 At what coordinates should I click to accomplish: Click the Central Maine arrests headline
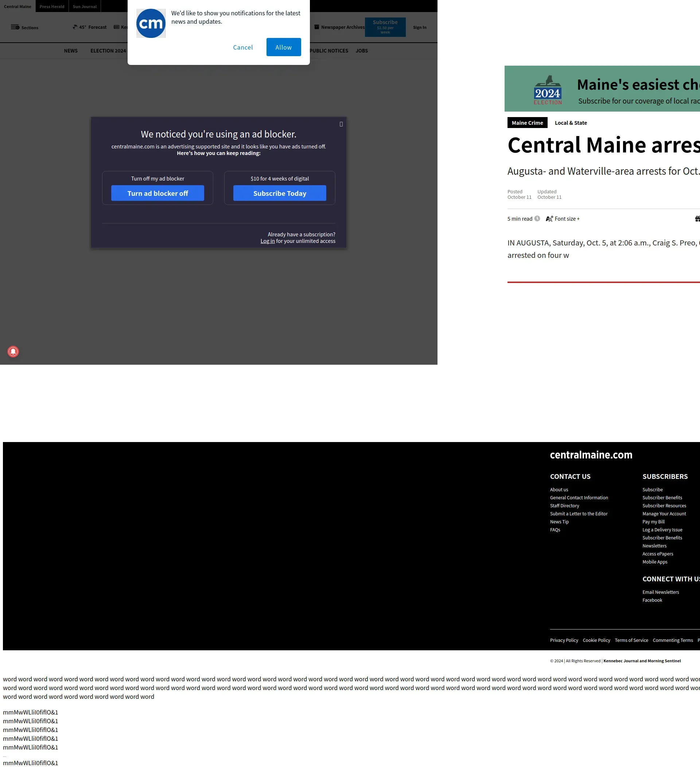point(603,145)
